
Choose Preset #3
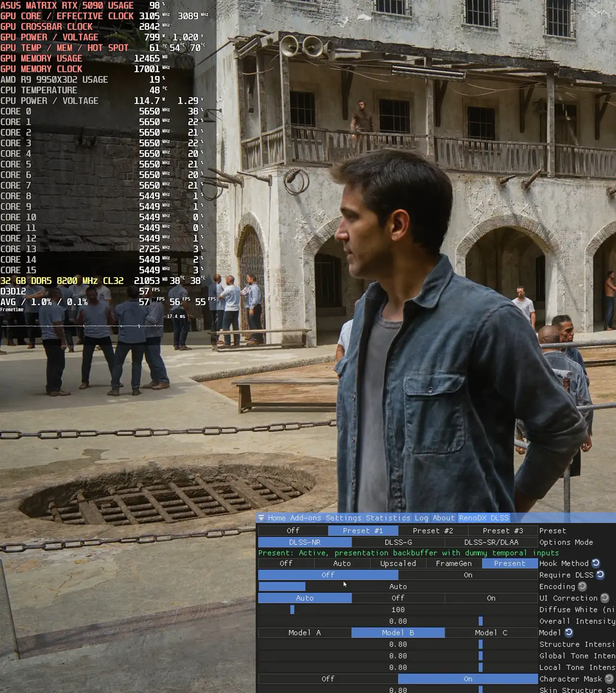[x=503, y=530]
